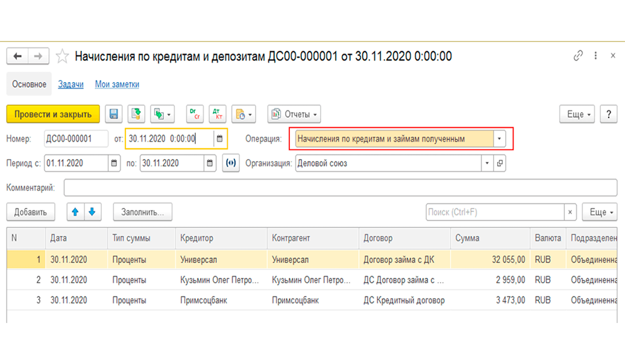The image size is (625, 364).
Task: Click the Организация field Деловой союз
Action: [x=388, y=163]
